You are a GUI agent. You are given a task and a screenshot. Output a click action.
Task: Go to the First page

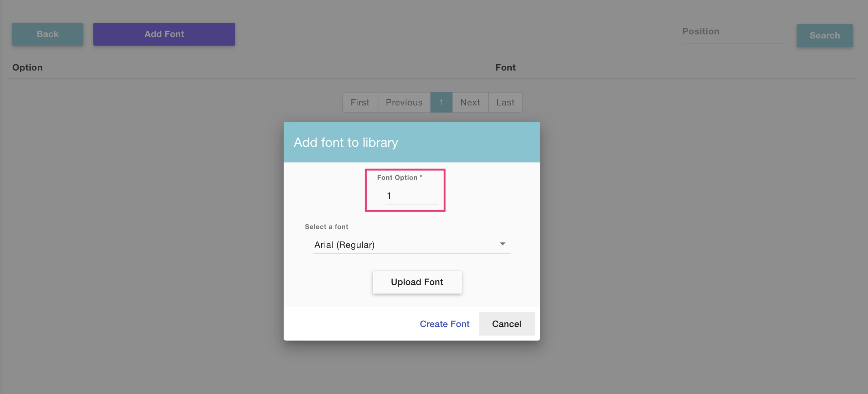pos(360,103)
